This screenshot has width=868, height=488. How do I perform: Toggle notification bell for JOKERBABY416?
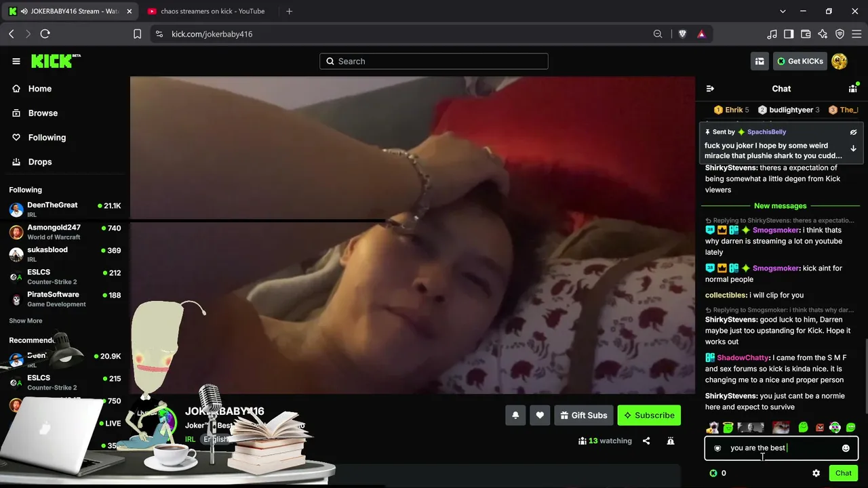[x=515, y=415]
